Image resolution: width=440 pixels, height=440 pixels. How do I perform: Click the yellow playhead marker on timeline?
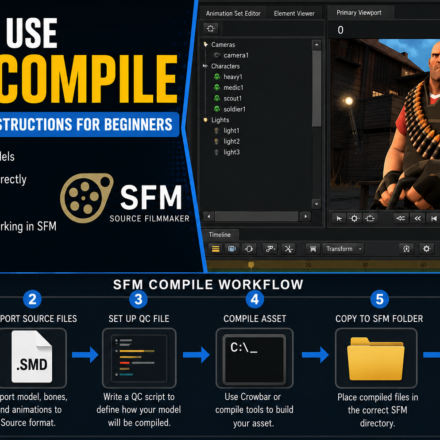(251, 265)
